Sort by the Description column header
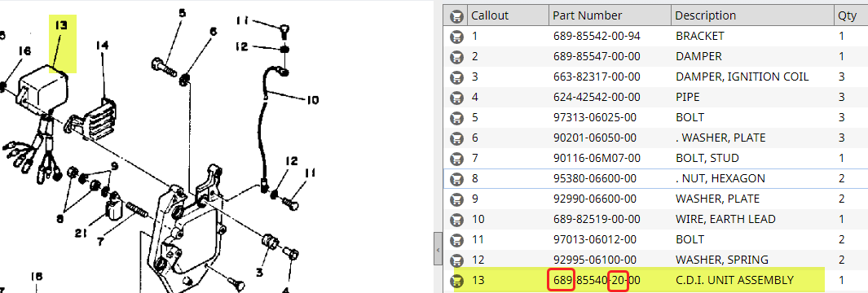This screenshot has height=293, width=868. tap(753, 15)
